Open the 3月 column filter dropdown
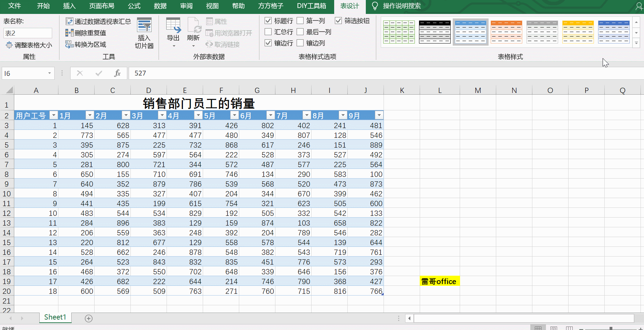 tap(162, 115)
